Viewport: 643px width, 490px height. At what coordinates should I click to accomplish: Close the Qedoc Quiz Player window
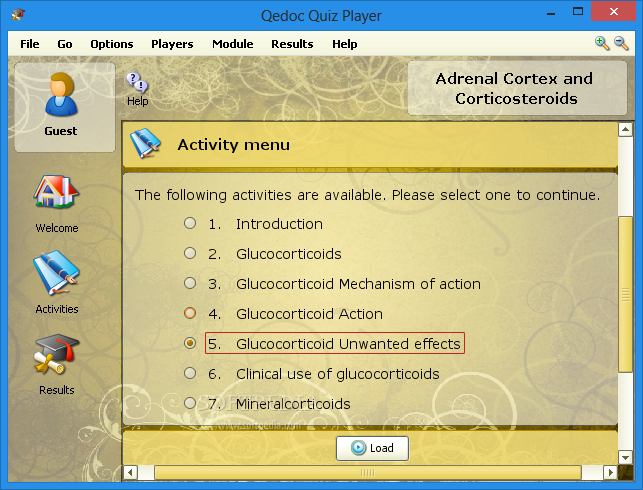[613, 11]
